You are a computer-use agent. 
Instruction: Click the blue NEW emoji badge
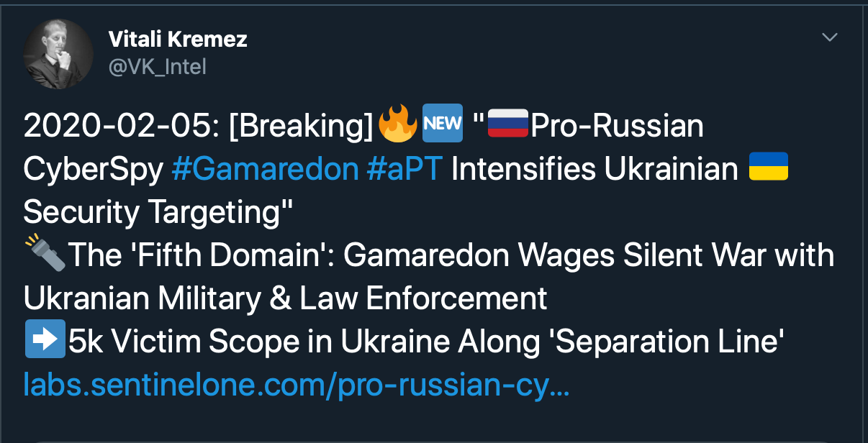[442, 125]
